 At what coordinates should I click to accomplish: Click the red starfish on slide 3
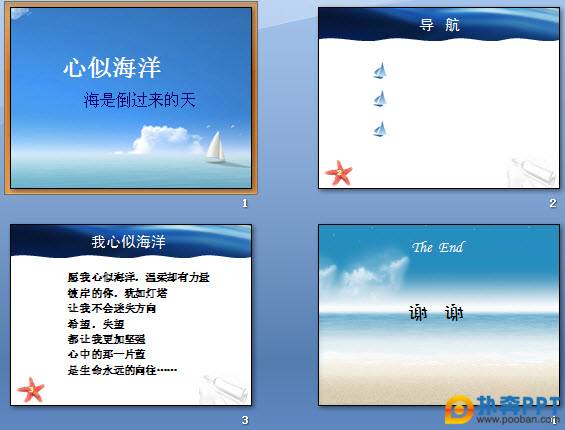click(x=31, y=390)
